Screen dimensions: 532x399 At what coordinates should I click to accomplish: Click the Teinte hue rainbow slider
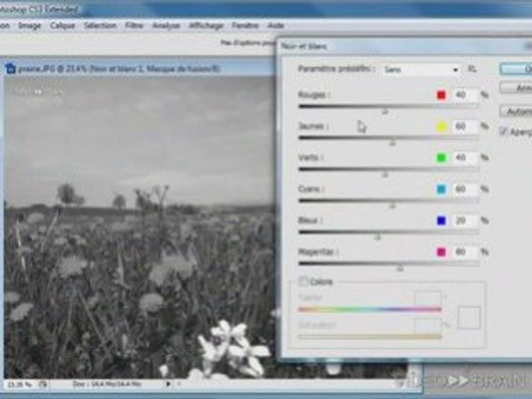370,309
